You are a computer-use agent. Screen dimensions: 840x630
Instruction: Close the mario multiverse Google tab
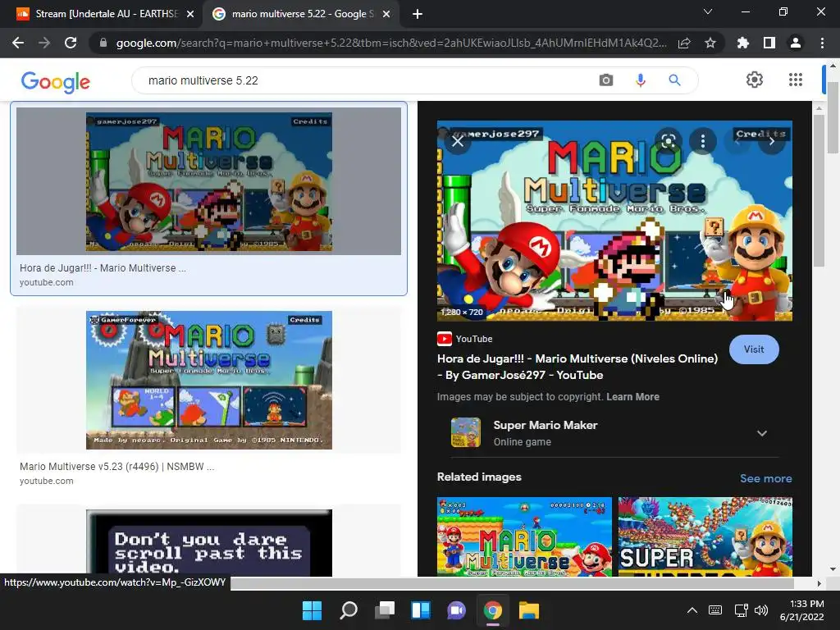pos(386,14)
